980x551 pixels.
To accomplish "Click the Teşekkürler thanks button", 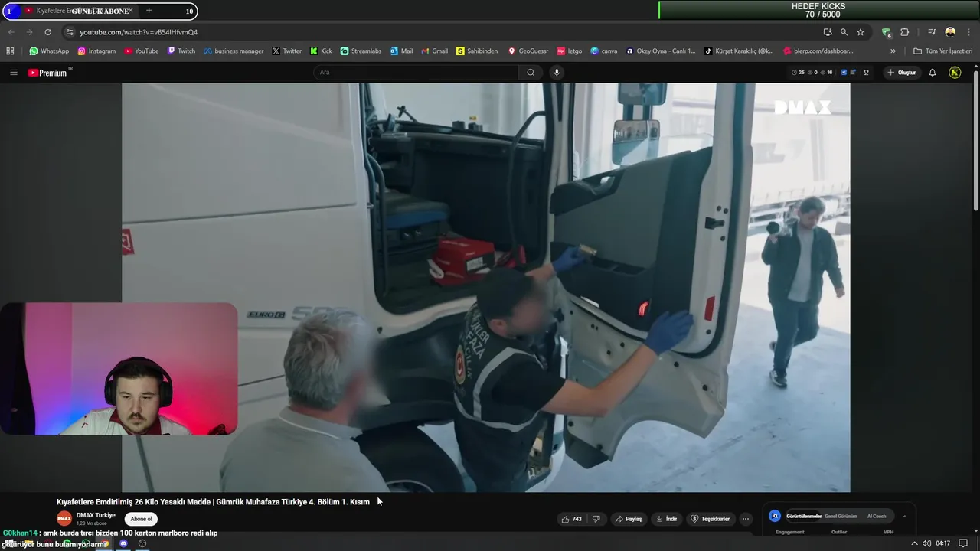I will coord(710,519).
